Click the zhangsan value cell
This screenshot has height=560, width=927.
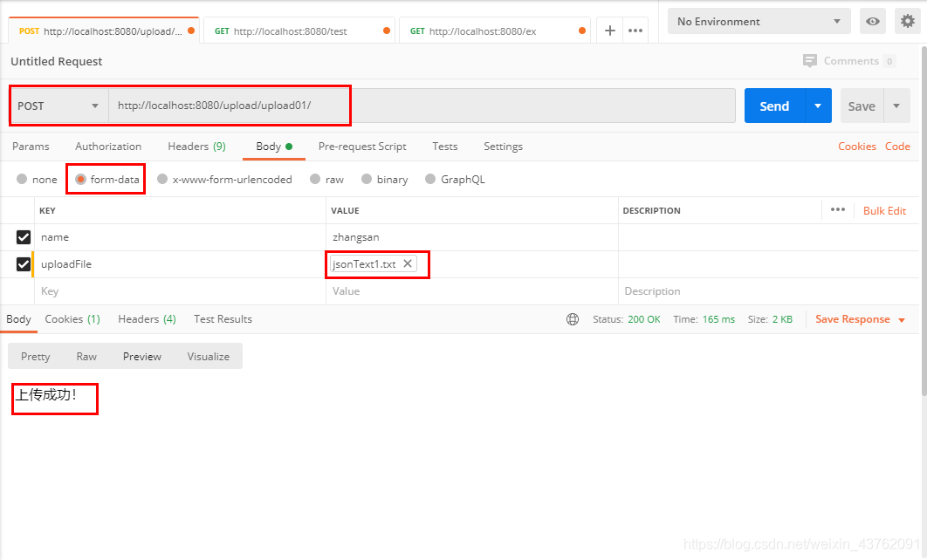(471, 237)
